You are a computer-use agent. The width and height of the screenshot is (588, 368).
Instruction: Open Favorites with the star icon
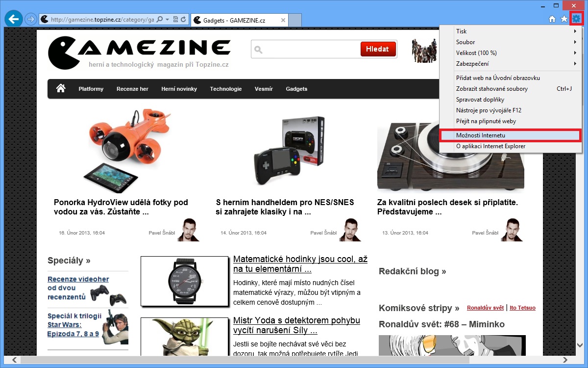(x=564, y=19)
